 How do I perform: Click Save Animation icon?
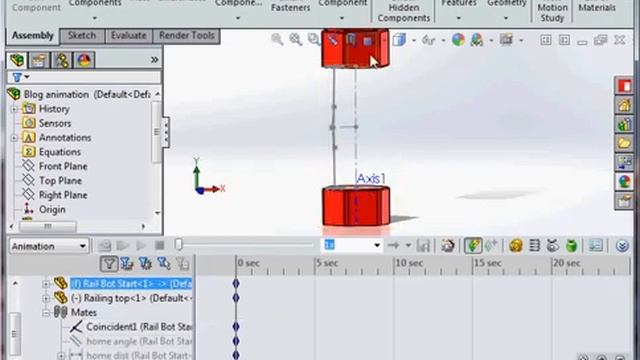[423, 246]
